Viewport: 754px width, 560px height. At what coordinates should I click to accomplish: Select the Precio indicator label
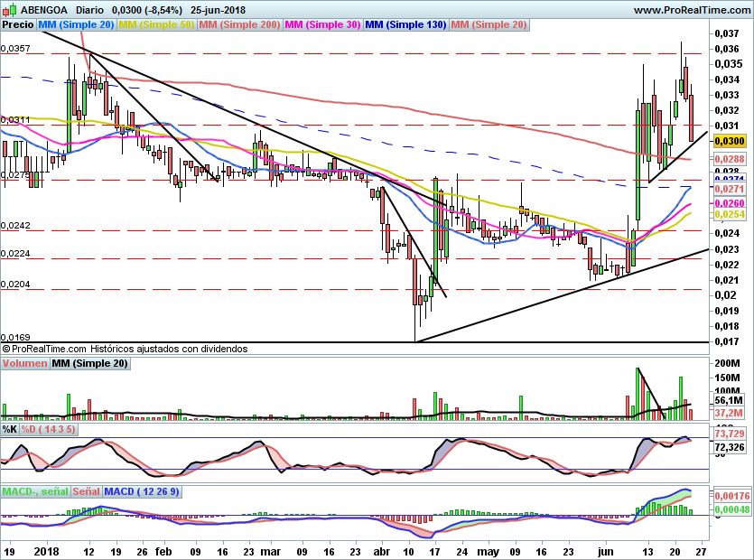(x=18, y=24)
